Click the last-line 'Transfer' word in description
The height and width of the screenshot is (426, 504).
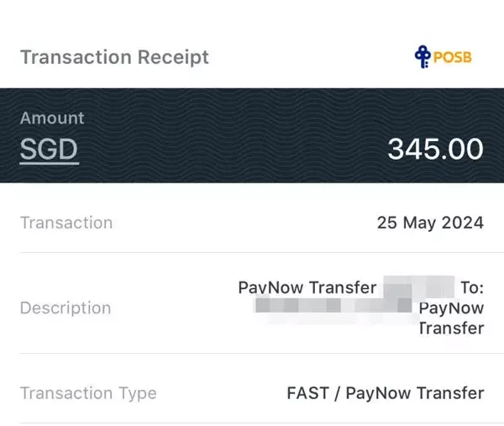[x=452, y=329]
